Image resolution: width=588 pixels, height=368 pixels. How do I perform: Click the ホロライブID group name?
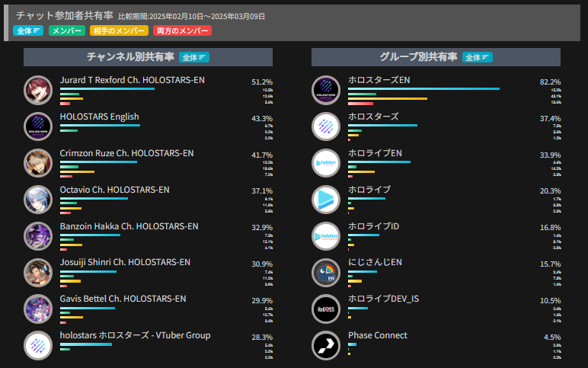(x=373, y=226)
